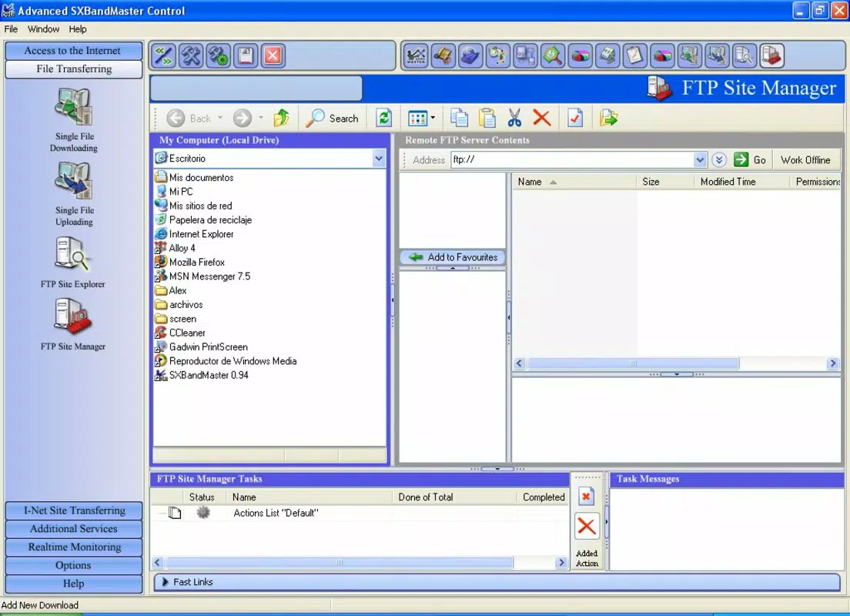The height and width of the screenshot is (616, 850).
Task: Open the File menu
Action: tap(11, 29)
